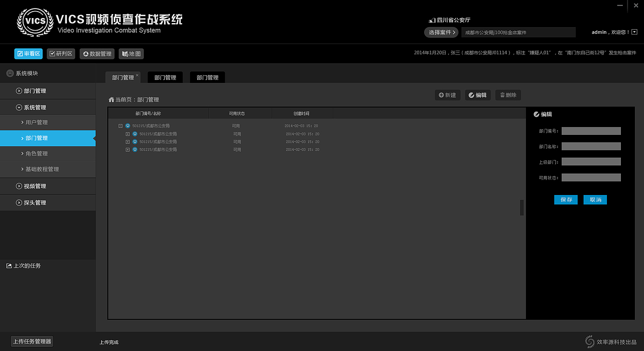Click the root row's 2014-02-03 15:20 date

pyautogui.click(x=301, y=126)
